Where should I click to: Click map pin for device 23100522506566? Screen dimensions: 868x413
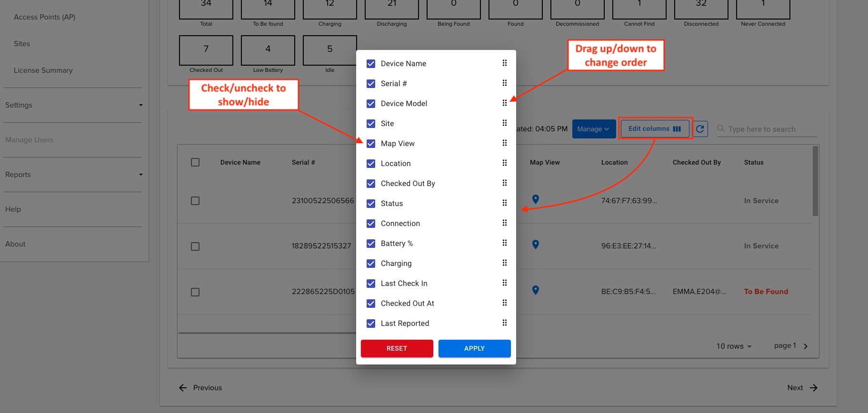point(536,199)
